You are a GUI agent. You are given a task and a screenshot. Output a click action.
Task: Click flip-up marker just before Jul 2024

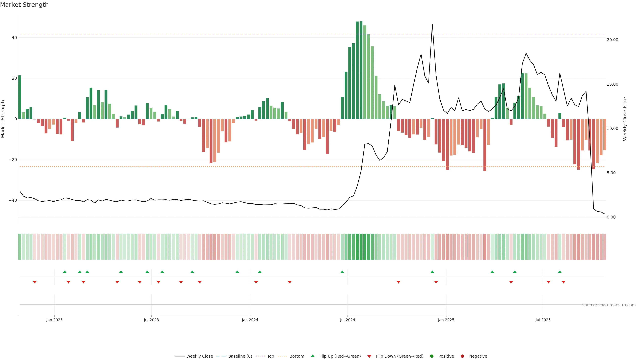[x=342, y=272]
